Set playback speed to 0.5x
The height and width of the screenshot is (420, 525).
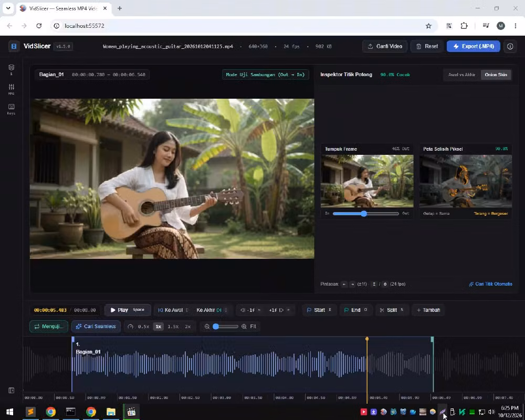143,326
